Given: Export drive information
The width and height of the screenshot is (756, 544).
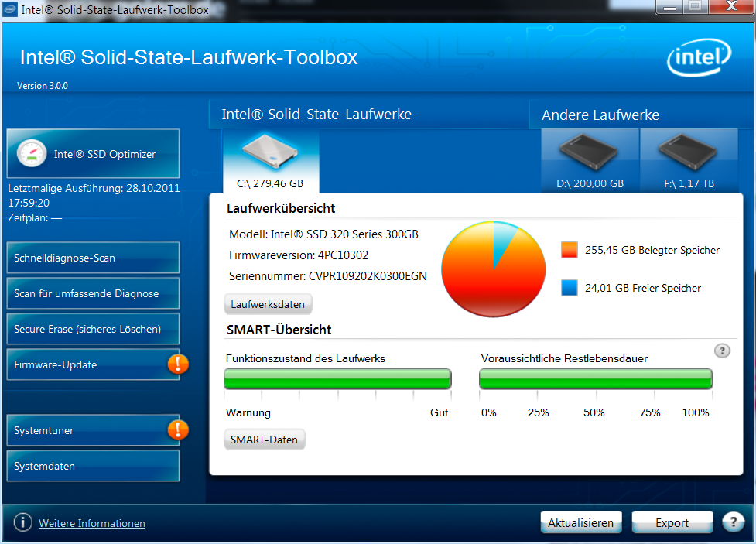Looking at the screenshot, I should tap(672, 522).
